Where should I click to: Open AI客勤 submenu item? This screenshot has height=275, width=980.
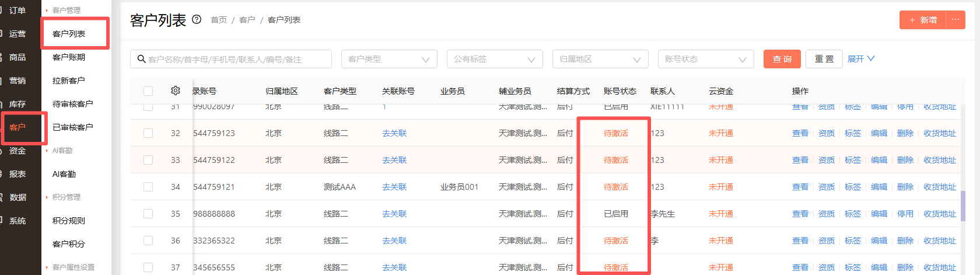coord(64,174)
